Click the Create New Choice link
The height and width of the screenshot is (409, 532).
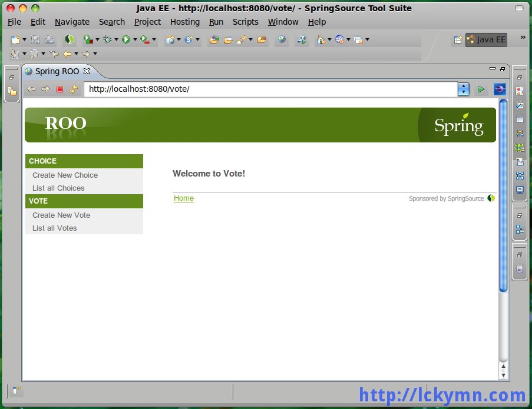pos(65,175)
